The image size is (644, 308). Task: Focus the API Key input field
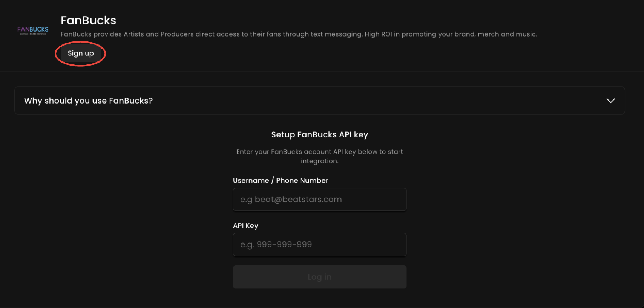[319, 245]
